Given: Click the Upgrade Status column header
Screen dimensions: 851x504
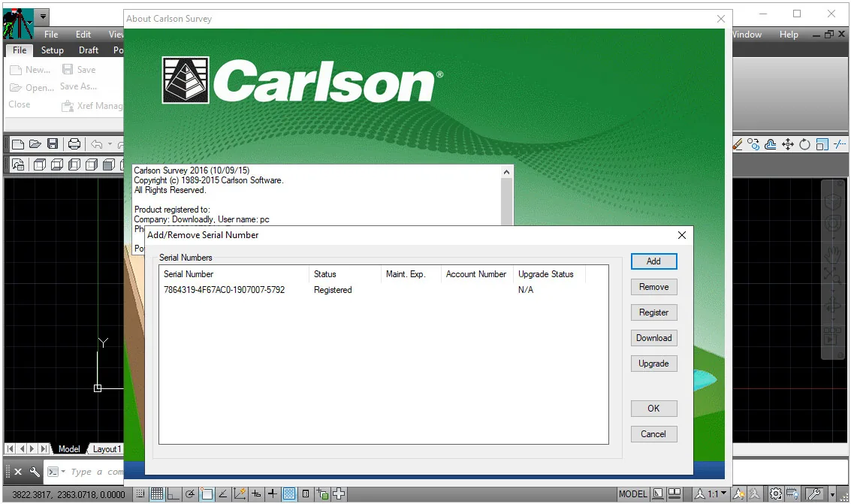Looking at the screenshot, I should (x=549, y=274).
